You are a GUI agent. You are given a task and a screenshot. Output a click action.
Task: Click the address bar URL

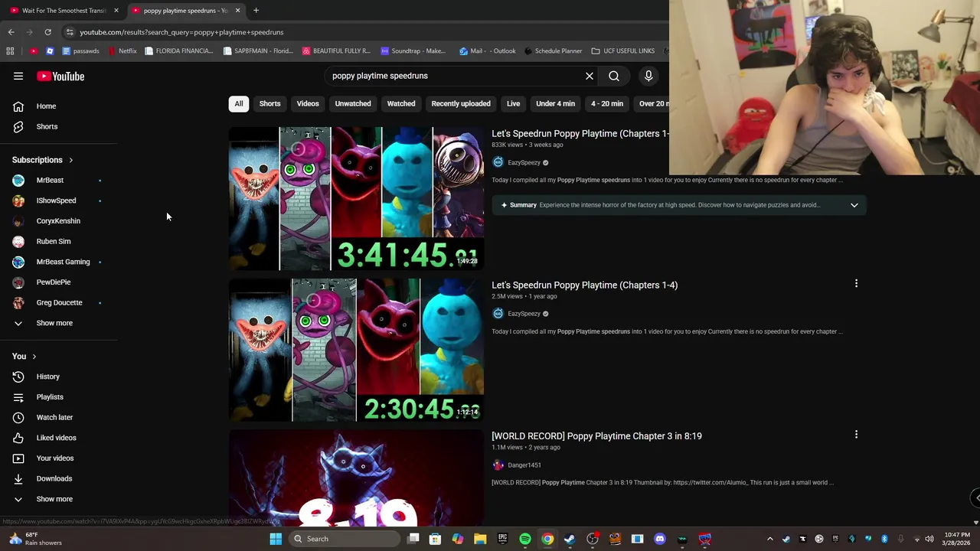181,32
